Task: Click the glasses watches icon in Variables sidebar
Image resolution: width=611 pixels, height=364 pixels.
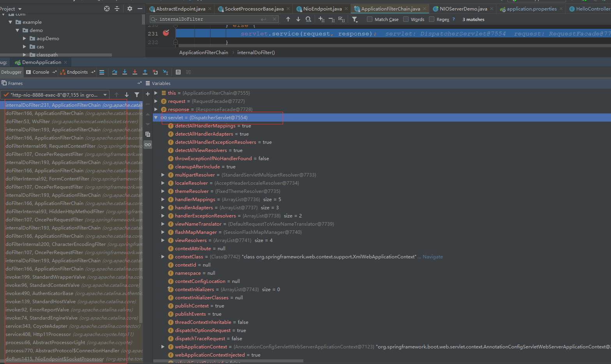Action: pyautogui.click(x=148, y=145)
